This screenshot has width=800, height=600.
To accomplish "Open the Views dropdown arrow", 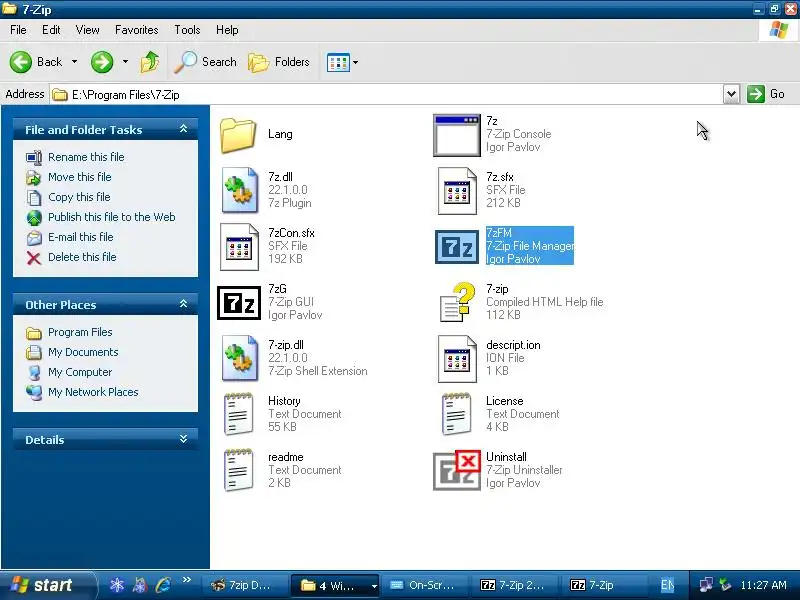I will [x=356, y=62].
